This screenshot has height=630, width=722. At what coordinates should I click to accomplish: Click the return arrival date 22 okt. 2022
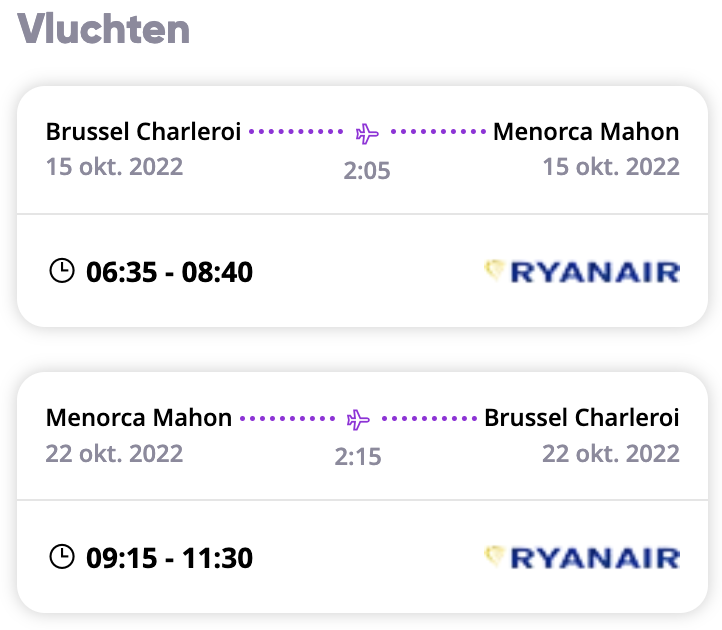pyautogui.click(x=611, y=454)
